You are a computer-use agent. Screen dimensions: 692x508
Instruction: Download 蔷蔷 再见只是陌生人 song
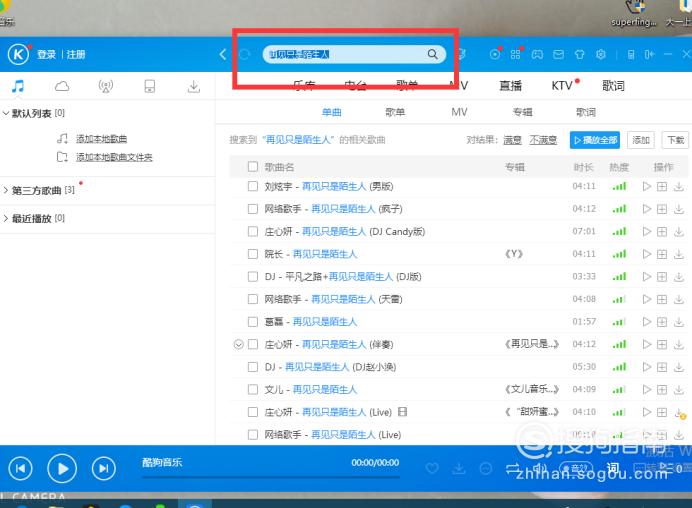pyautogui.click(x=679, y=322)
